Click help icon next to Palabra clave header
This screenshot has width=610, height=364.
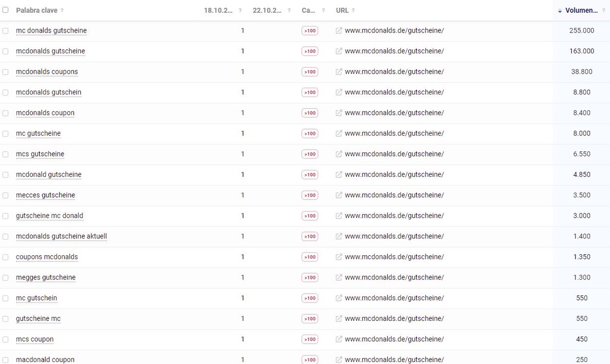(x=62, y=11)
